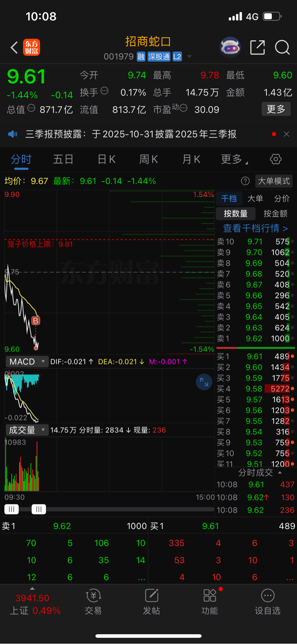Move the right timeline range handle
Screen dimensions: 297x644
(x=39, y=509)
